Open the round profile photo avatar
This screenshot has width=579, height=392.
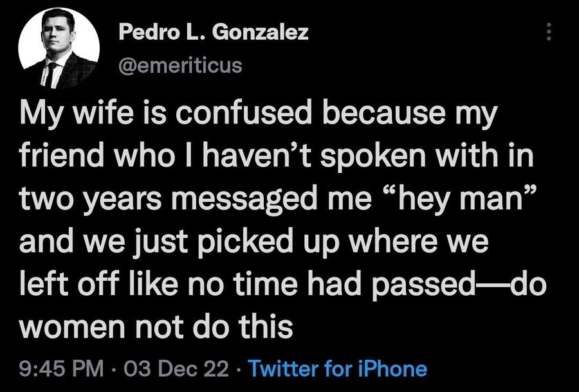(x=59, y=48)
